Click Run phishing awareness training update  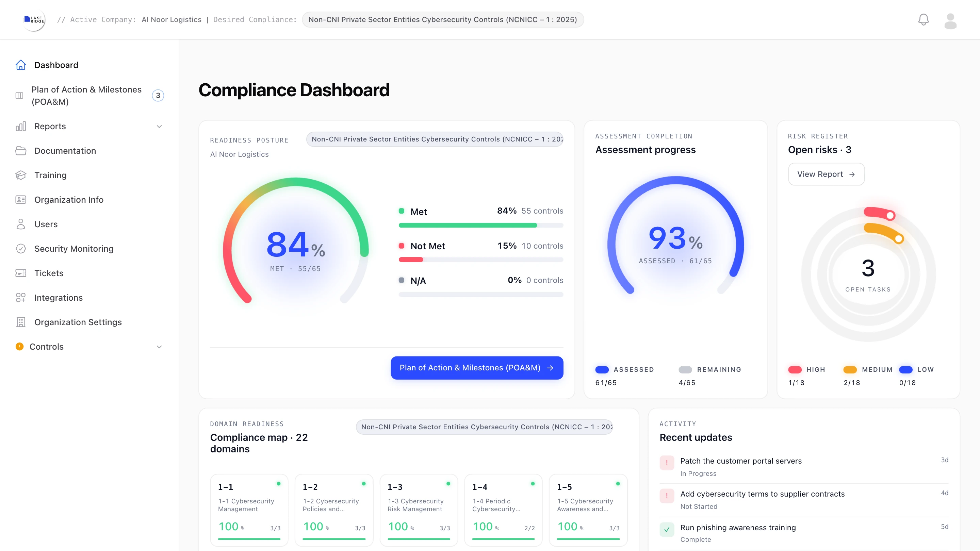coord(804,533)
